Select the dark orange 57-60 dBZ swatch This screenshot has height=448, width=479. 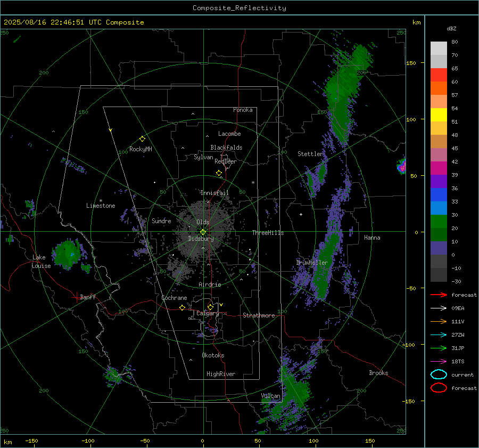pos(439,88)
